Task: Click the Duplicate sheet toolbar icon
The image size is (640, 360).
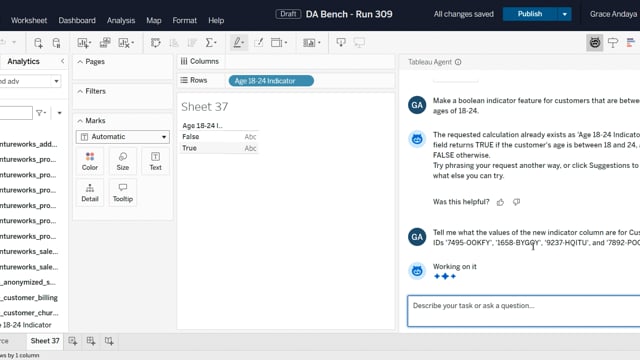Action: (x=105, y=43)
